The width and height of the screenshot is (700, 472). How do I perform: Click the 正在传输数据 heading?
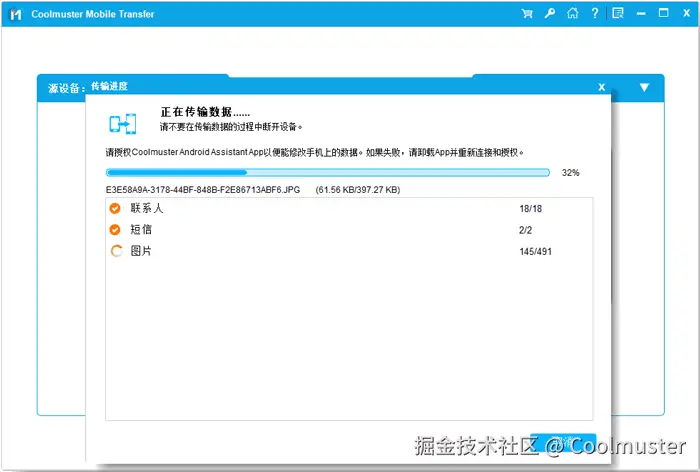(x=205, y=112)
